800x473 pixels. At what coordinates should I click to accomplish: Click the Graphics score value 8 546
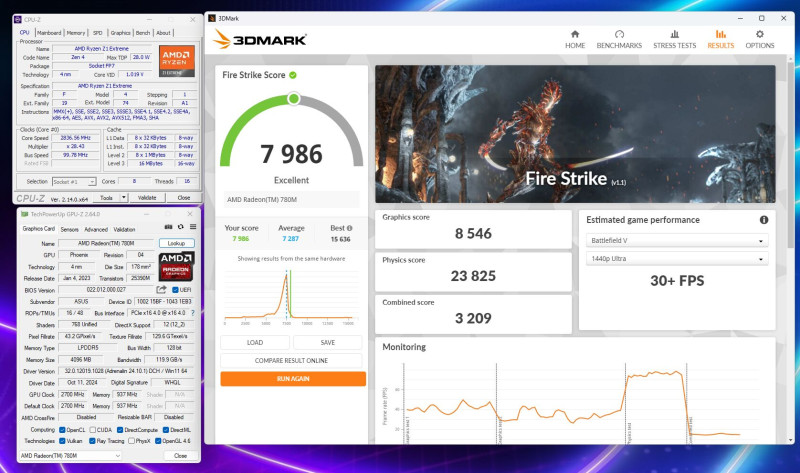pos(473,234)
